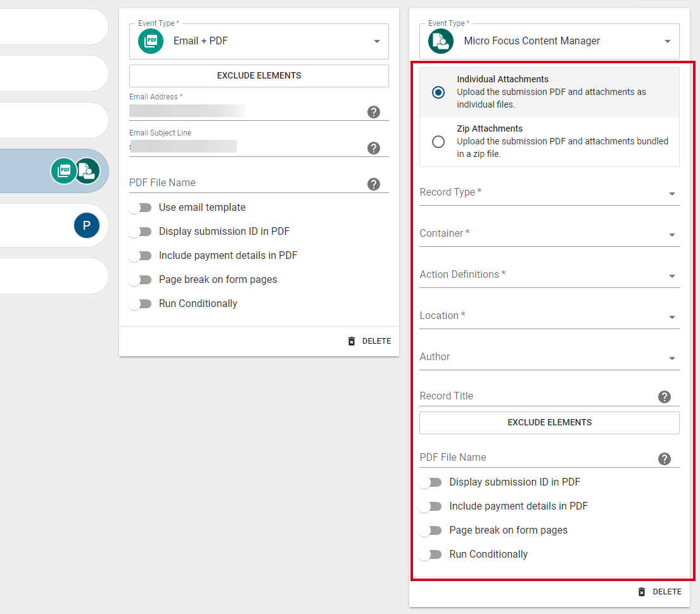Open help for Record Title field
This screenshot has height=614, width=700.
coord(665,397)
